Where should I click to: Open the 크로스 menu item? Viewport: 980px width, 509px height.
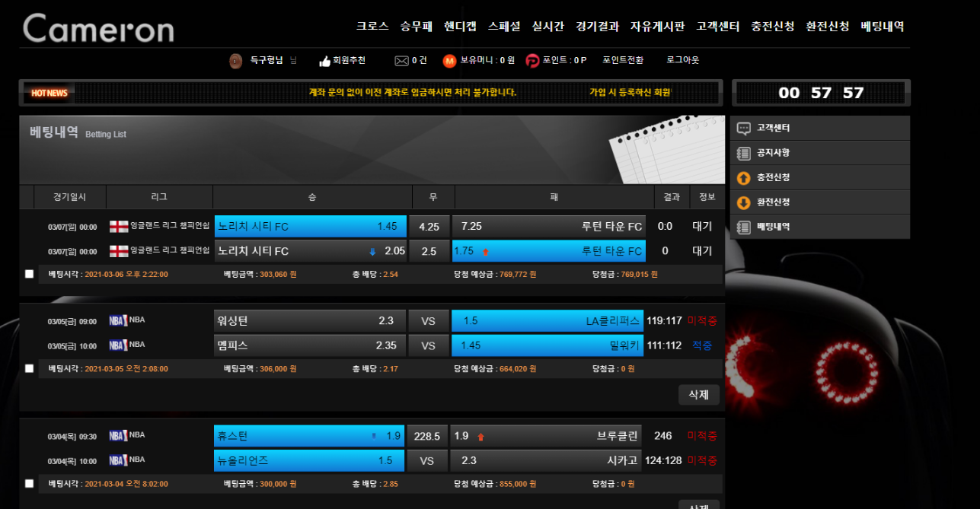pyautogui.click(x=372, y=26)
